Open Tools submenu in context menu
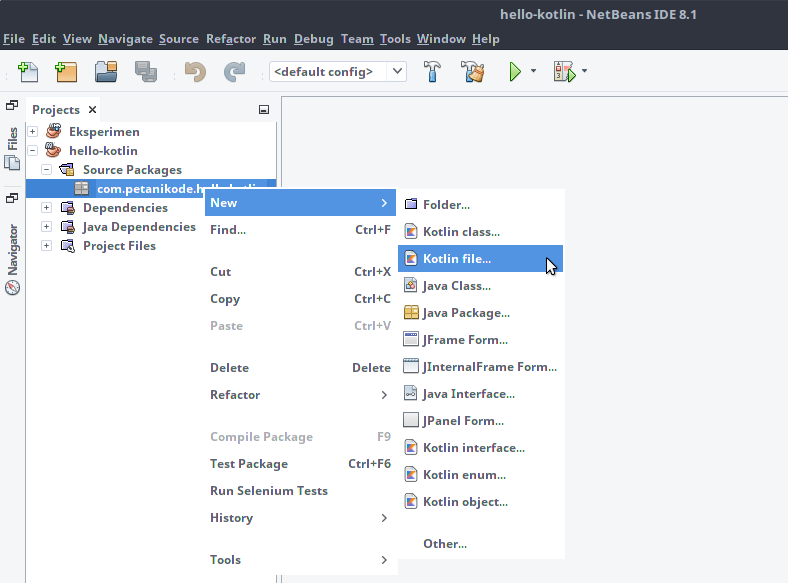The image size is (788, 583). coord(301,560)
